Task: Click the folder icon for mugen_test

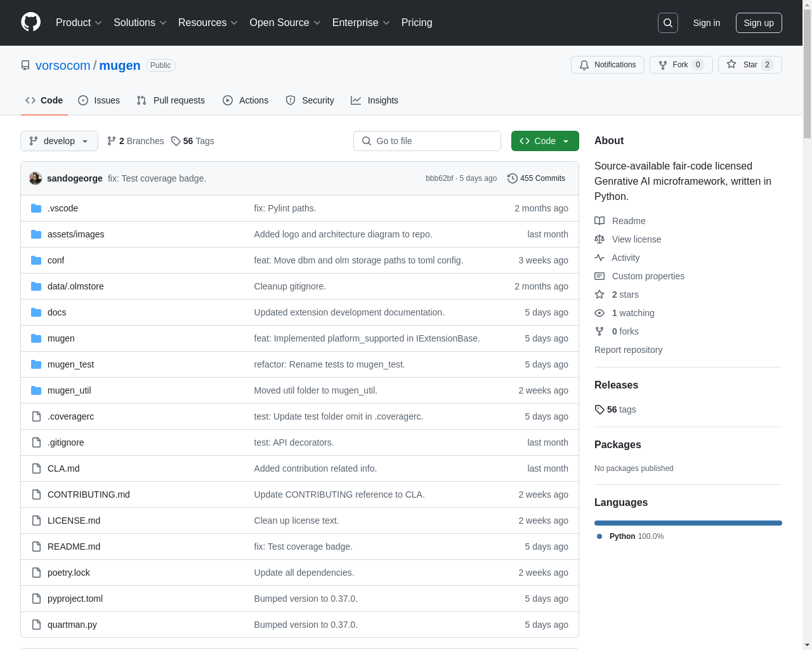Action: [36, 364]
